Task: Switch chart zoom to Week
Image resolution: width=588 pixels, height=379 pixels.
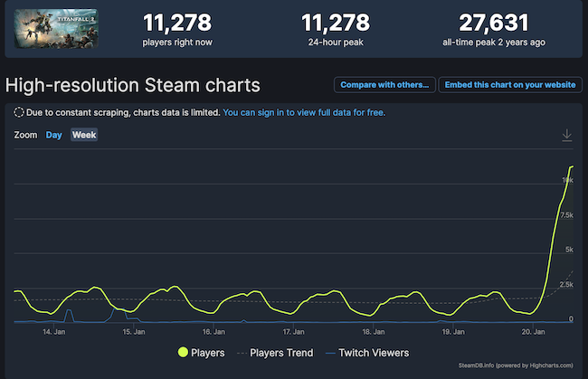Action: [x=84, y=135]
